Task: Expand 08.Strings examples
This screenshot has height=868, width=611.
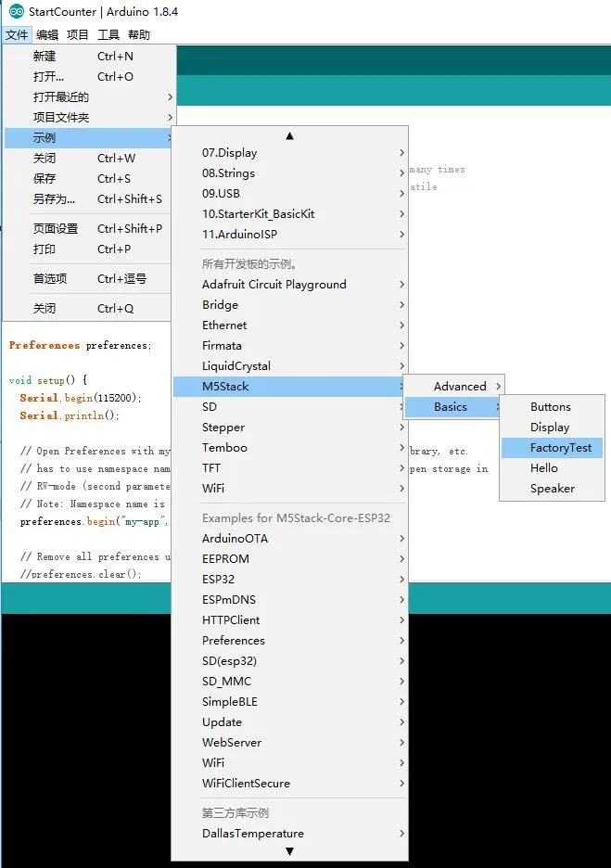Action: [x=289, y=173]
